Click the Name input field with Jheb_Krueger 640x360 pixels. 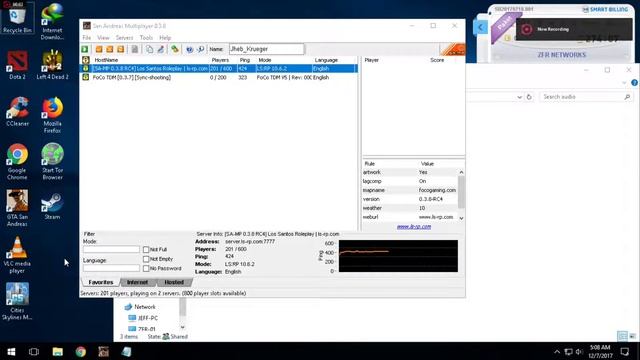point(267,49)
